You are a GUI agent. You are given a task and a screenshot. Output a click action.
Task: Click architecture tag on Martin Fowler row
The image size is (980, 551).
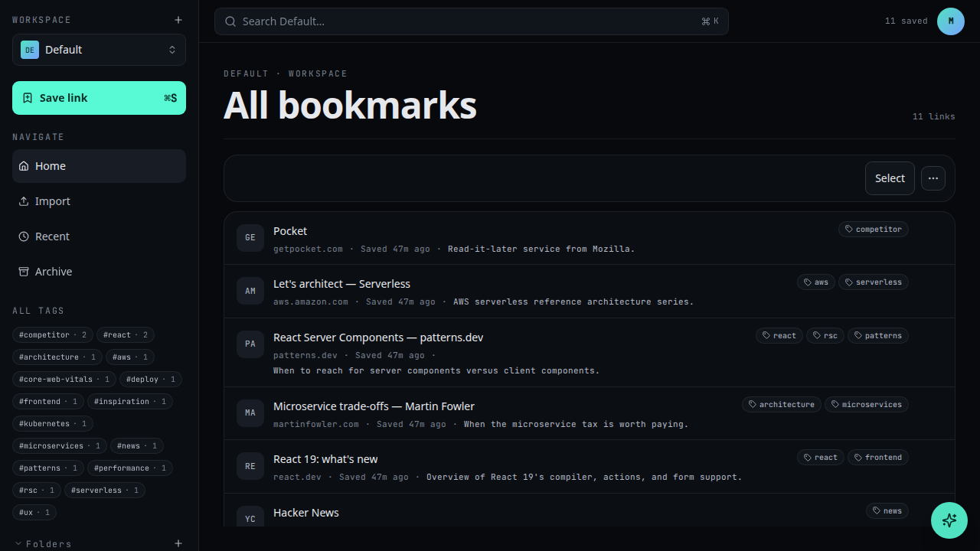click(x=782, y=405)
